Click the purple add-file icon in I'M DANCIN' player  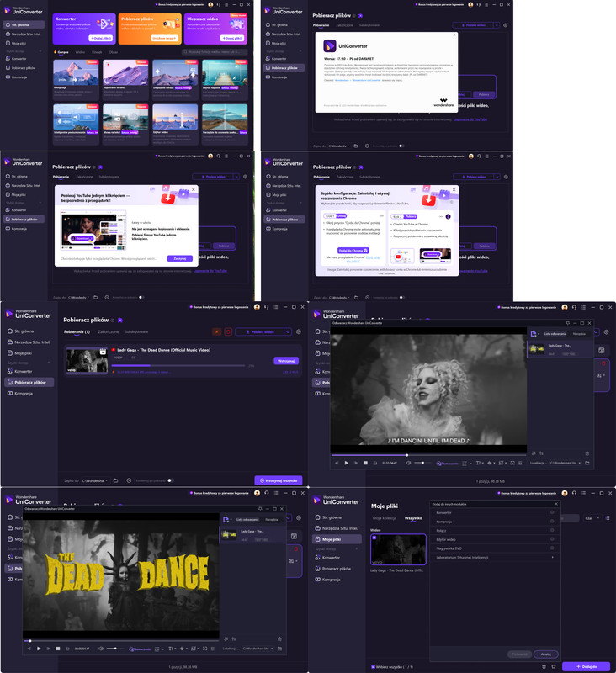pyautogui.click(x=534, y=334)
